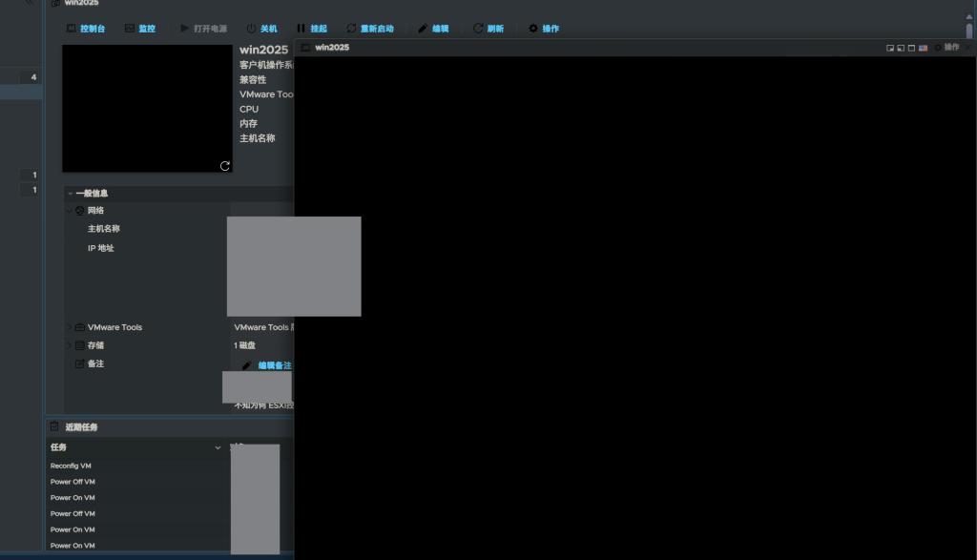This screenshot has height=560, width=977.
Task: Open the 操作 gear menu in main toolbar
Action: [x=544, y=29]
